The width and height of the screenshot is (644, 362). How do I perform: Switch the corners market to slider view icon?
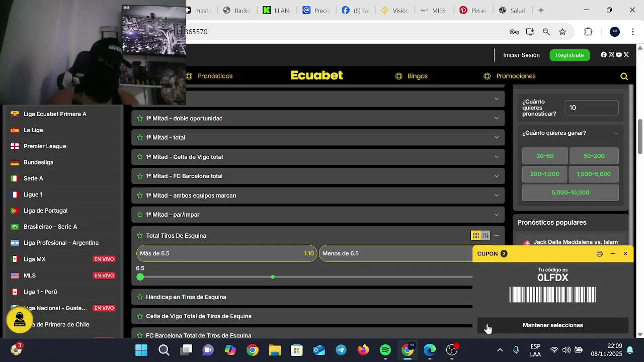[x=485, y=236]
